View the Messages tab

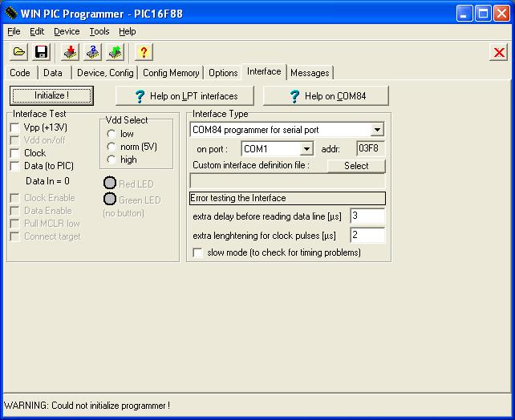310,72
